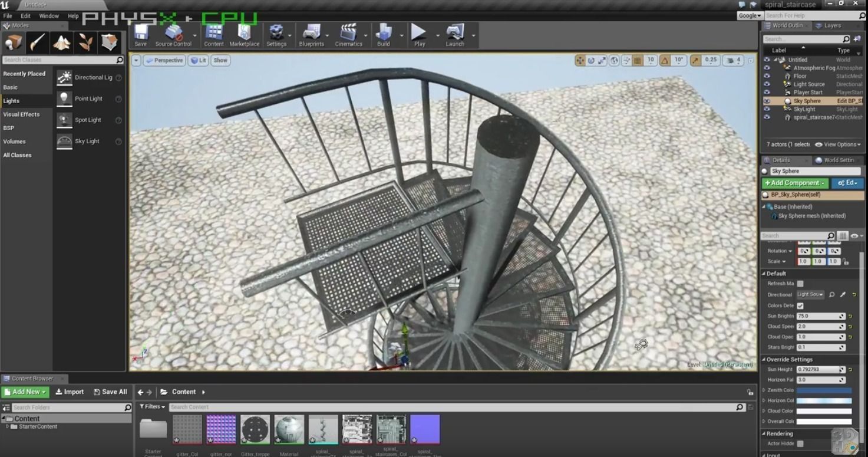The image size is (868, 457).
Task: Click the green Add Component button
Action: point(794,183)
